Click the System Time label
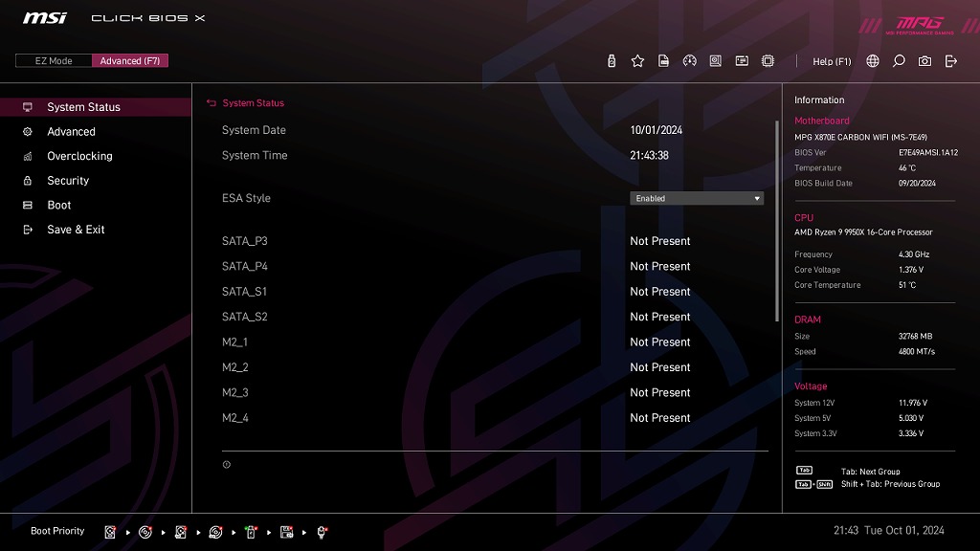This screenshot has height=551, width=980. pos(255,156)
